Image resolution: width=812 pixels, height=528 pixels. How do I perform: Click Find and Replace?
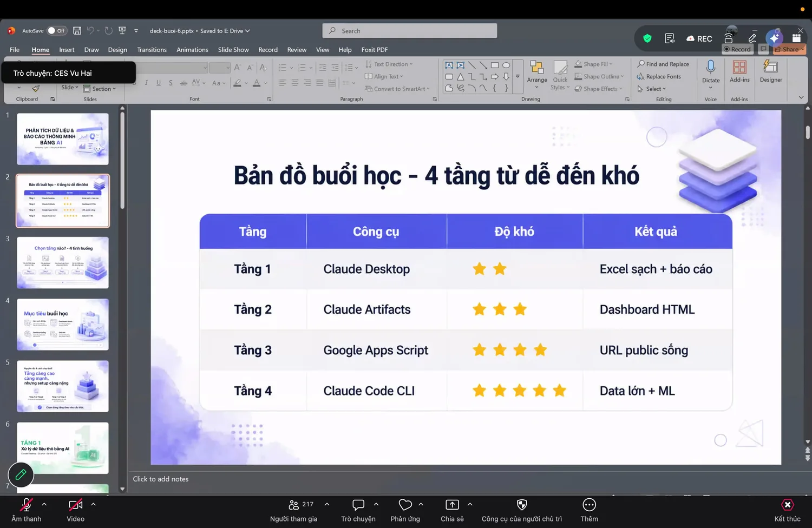663,64
